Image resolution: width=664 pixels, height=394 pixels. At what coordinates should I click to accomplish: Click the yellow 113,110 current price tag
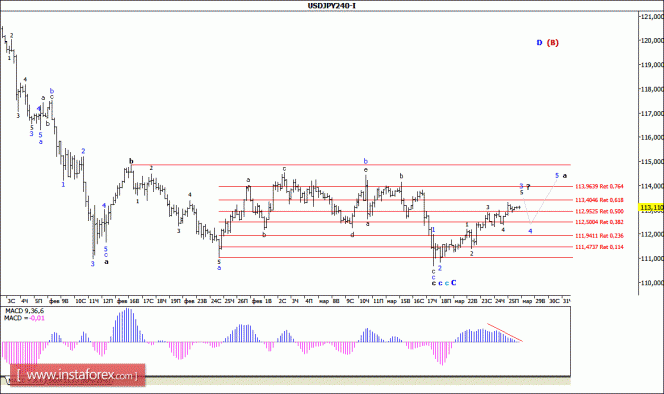(x=651, y=208)
